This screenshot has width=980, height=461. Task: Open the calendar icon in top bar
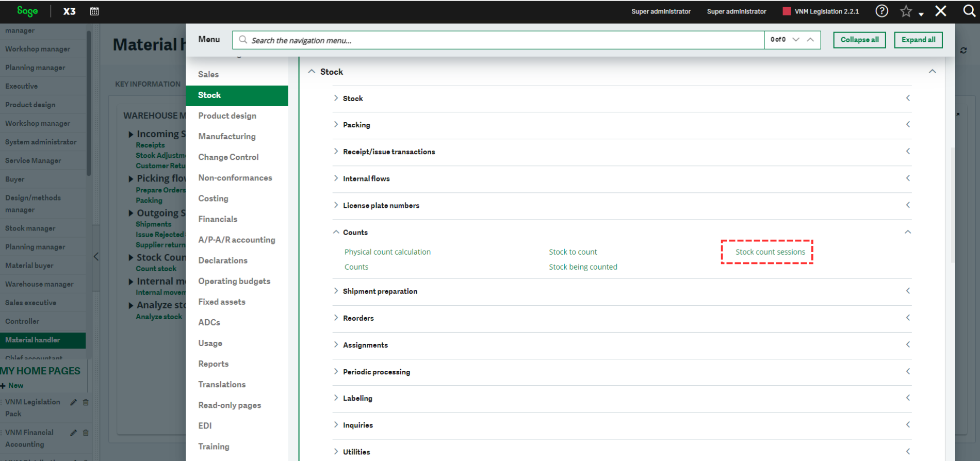(x=94, y=11)
